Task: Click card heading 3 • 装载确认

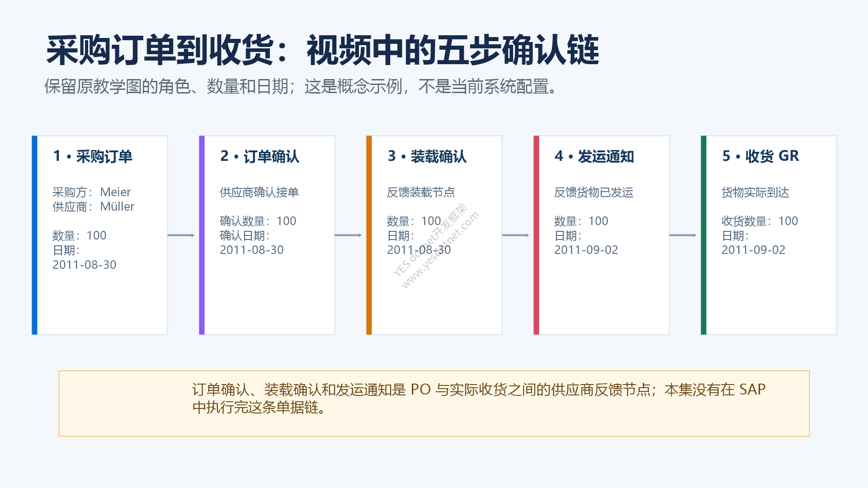Action: (427, 156)
